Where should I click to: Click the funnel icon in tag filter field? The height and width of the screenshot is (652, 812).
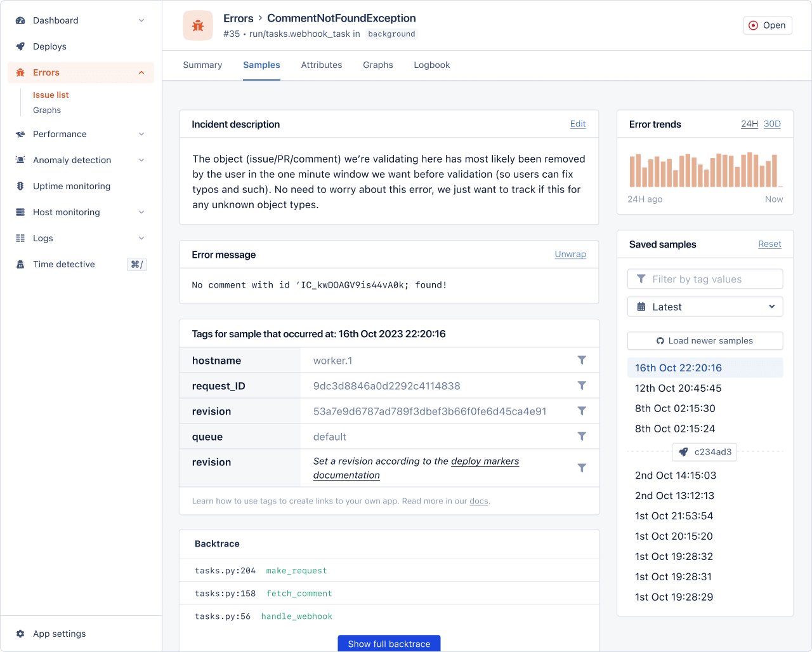pos(641,279)
